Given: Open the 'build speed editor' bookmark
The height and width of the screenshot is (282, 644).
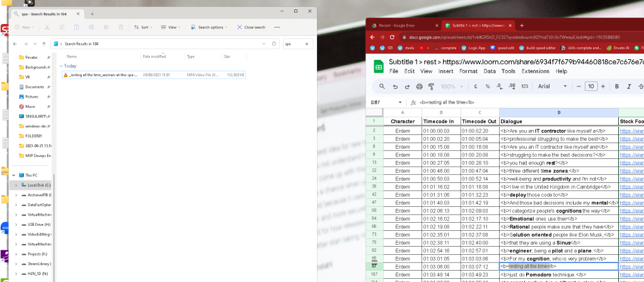Looking at the screenshot, I should point(537,48).
